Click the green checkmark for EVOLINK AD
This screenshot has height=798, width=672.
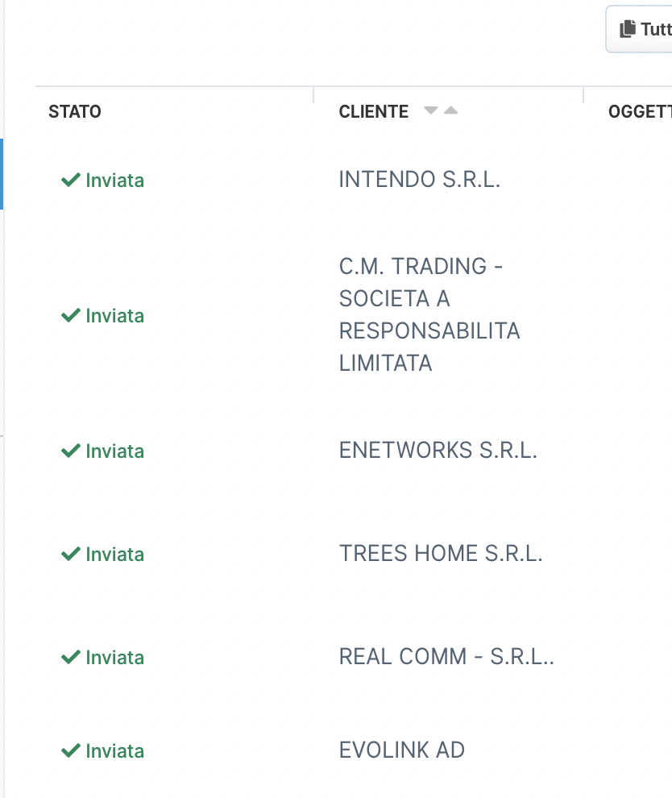(x=71, y=750)
